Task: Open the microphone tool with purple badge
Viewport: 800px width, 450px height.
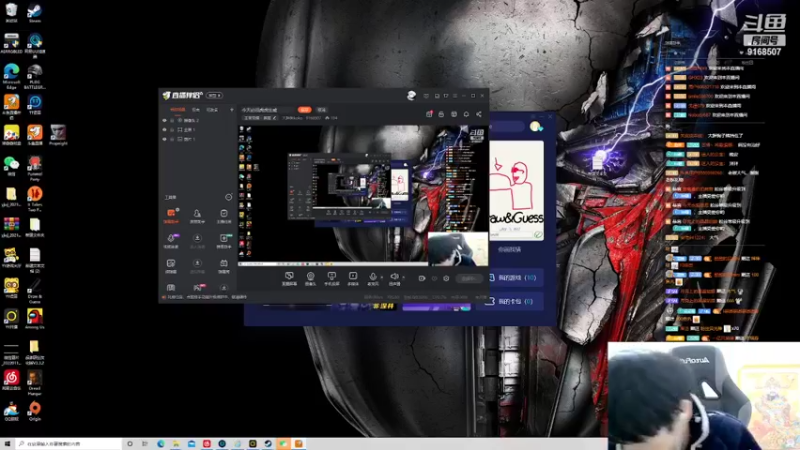Action: click(171, 241)
